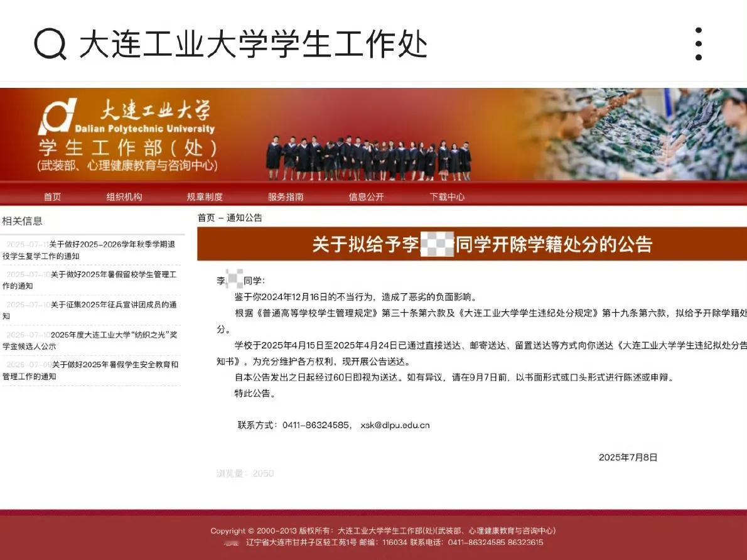
Task: Click the 浏览量 2050 view count
Action: 245,473
